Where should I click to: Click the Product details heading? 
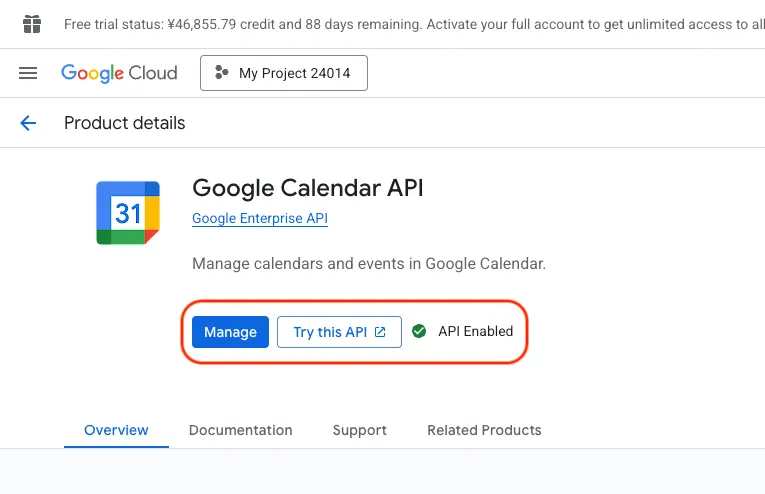pyautogui.click(x=125, y=123)
